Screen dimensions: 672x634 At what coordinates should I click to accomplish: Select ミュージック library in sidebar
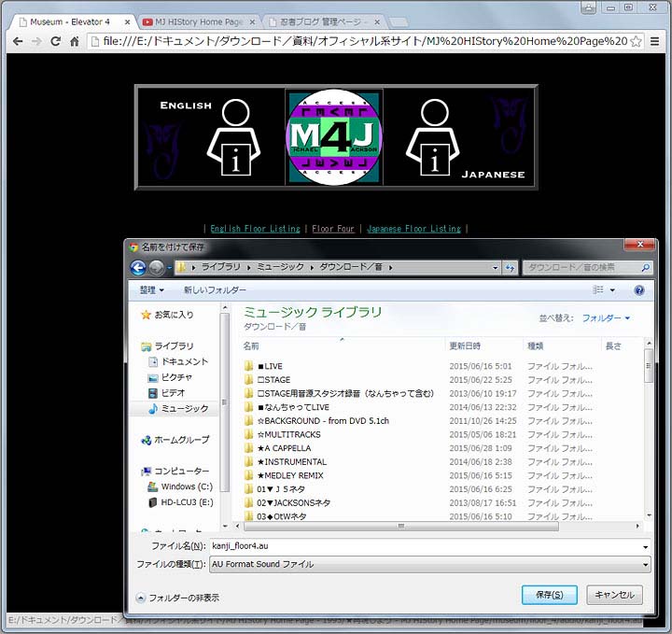178,409
